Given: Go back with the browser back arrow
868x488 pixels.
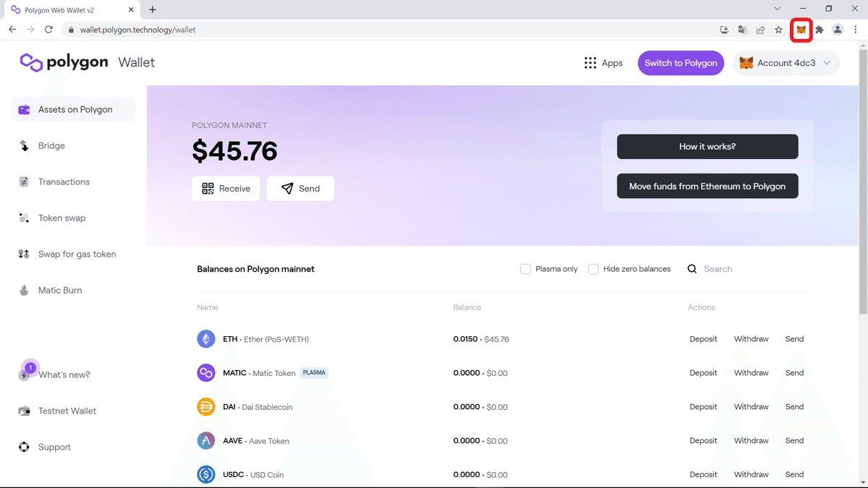Looking at the screenshot, I should 12,30.
